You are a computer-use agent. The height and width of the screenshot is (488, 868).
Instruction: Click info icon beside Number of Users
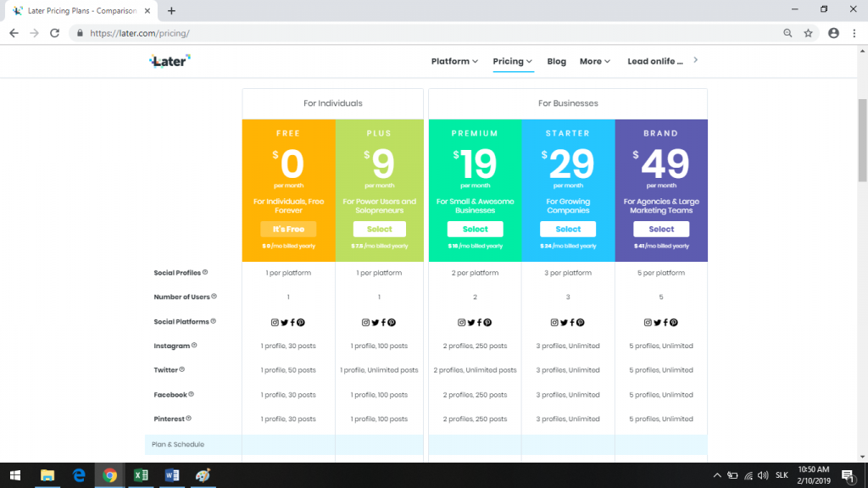(214, 297)
